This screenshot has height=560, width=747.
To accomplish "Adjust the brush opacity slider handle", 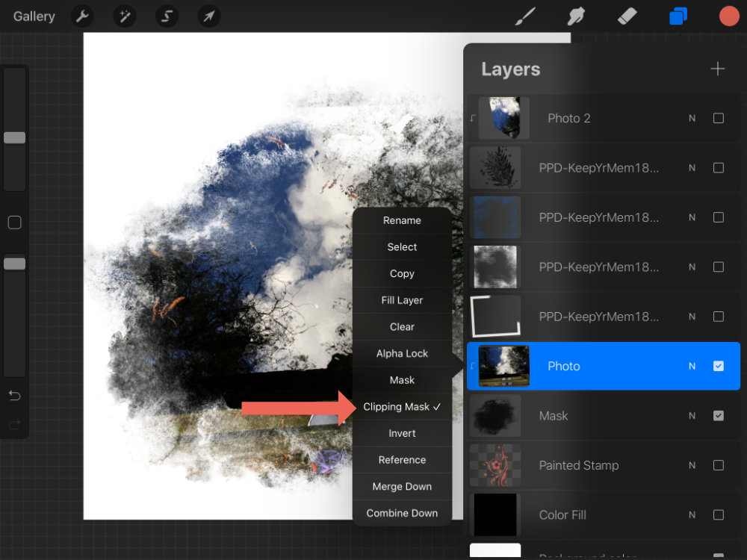I will 14,264.
